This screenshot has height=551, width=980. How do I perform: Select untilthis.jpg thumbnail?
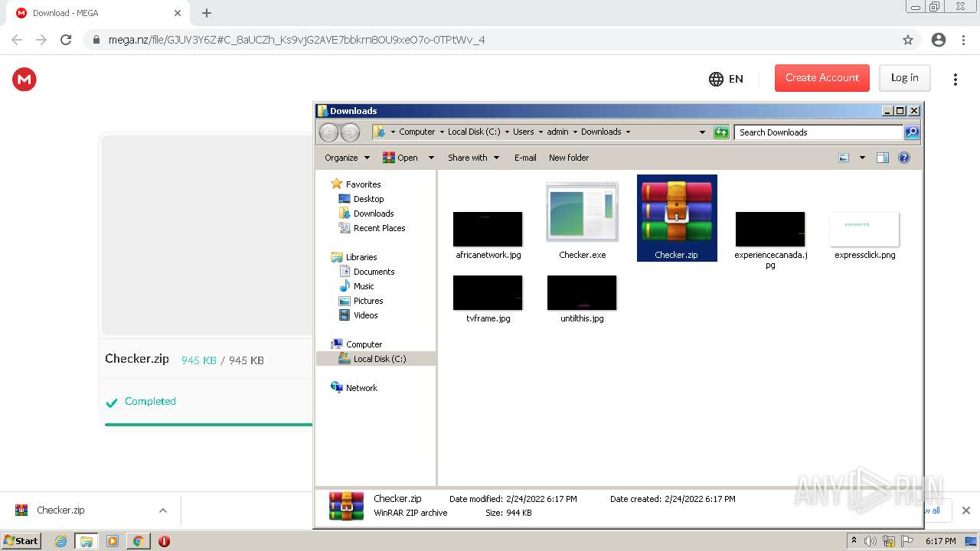coord(582,292)
